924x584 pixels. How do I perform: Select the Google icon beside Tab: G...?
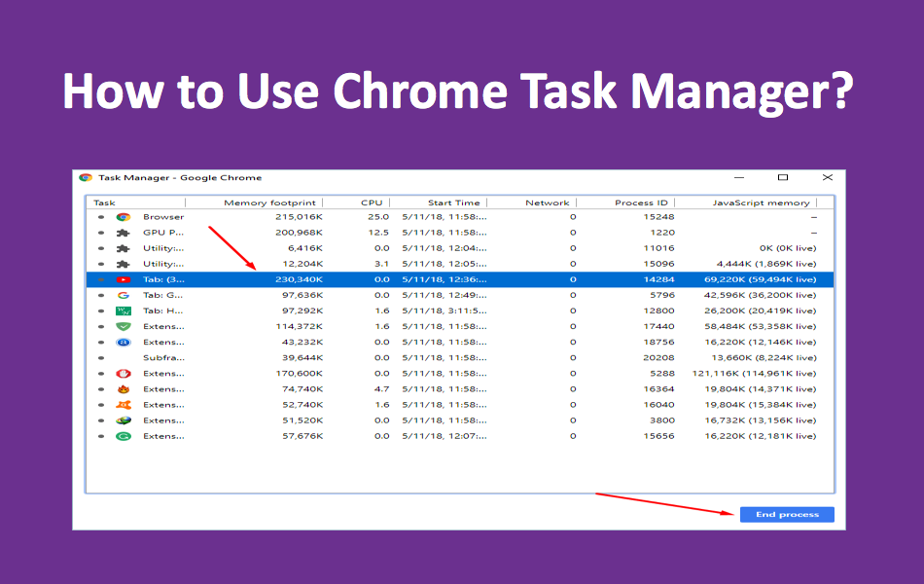point(124,295)
